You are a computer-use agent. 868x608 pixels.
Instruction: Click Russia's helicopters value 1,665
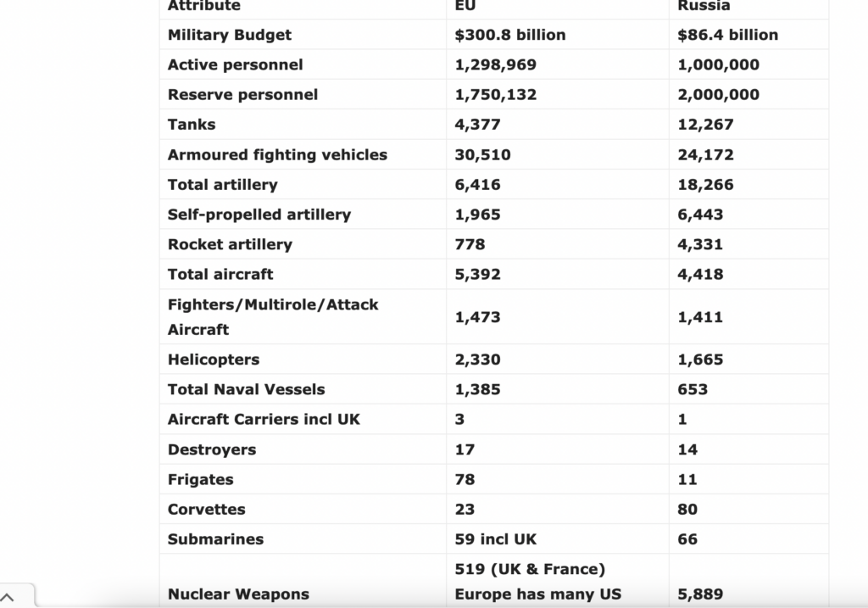[701, 360]
